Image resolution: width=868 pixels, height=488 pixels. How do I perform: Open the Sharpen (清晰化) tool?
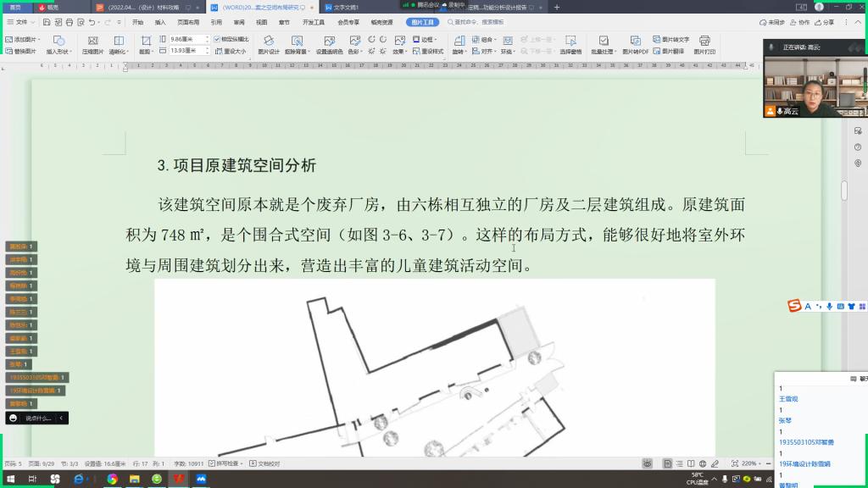(119, 45)
